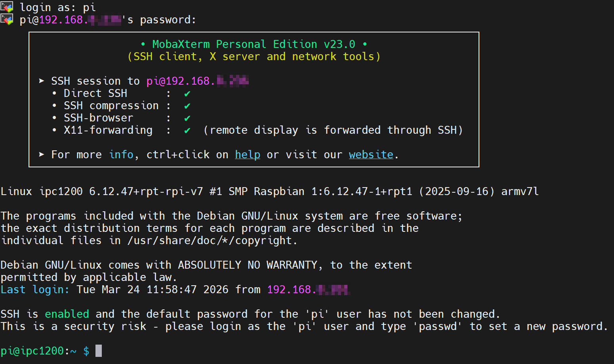Click the green 'enabled' word in SSH warning
The width and height of the screenshot is (614, 364).
coord(67,314)
